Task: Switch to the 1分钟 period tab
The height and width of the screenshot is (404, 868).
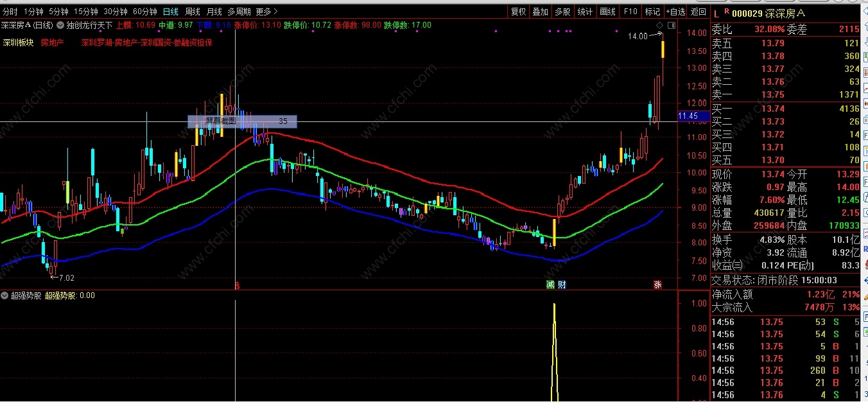Action: [33, 12]
